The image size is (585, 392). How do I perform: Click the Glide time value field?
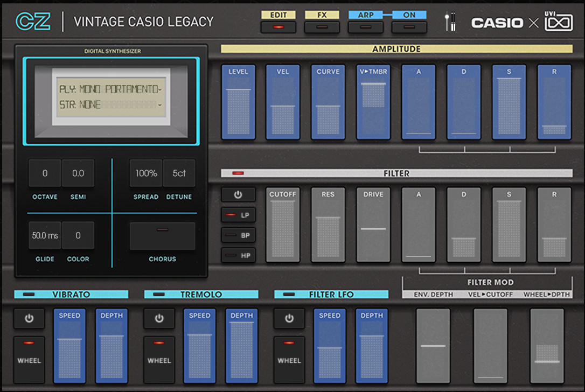pyautogui.click(x=45, y=235)
